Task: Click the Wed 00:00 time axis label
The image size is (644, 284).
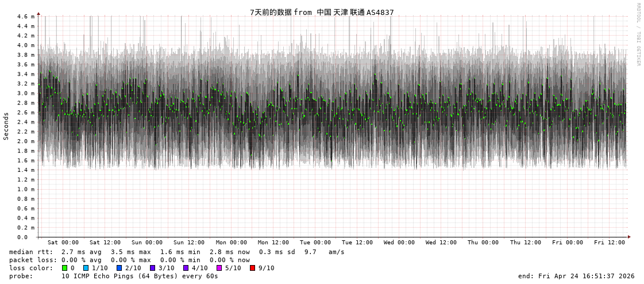Action: (x=399, y=243)
